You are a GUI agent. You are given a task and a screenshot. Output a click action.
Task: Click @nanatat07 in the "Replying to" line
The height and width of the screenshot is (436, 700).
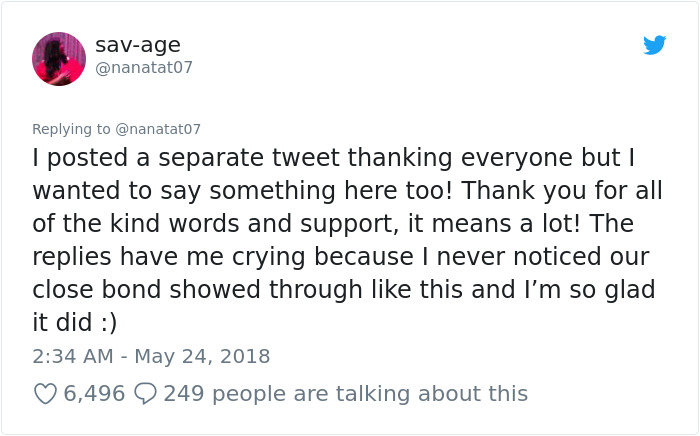pyautogui.click(x=158, y=129)
